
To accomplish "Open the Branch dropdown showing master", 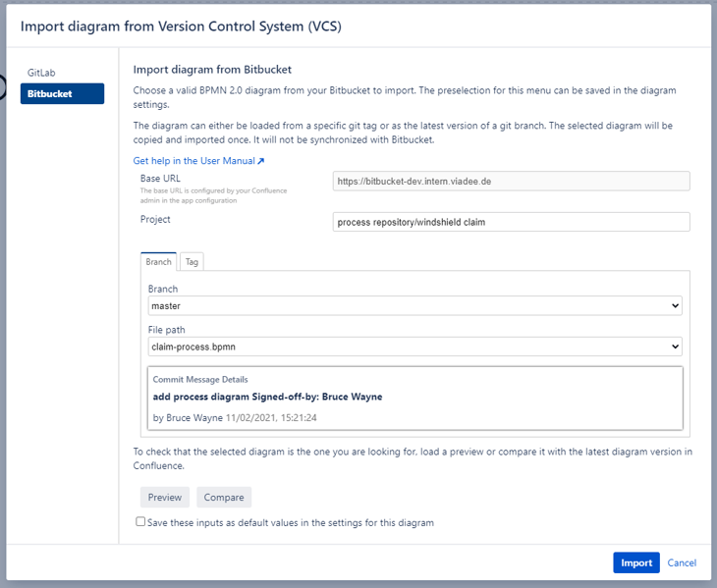I will point(414,306).
